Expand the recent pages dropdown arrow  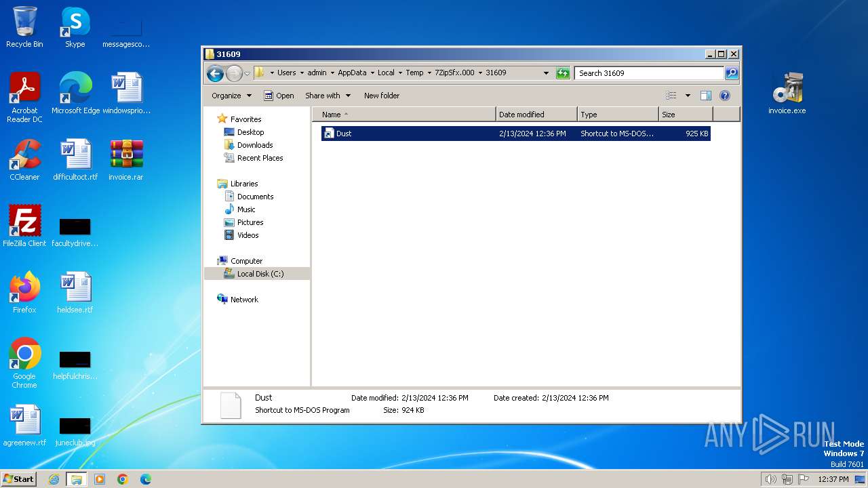point(248,73)
